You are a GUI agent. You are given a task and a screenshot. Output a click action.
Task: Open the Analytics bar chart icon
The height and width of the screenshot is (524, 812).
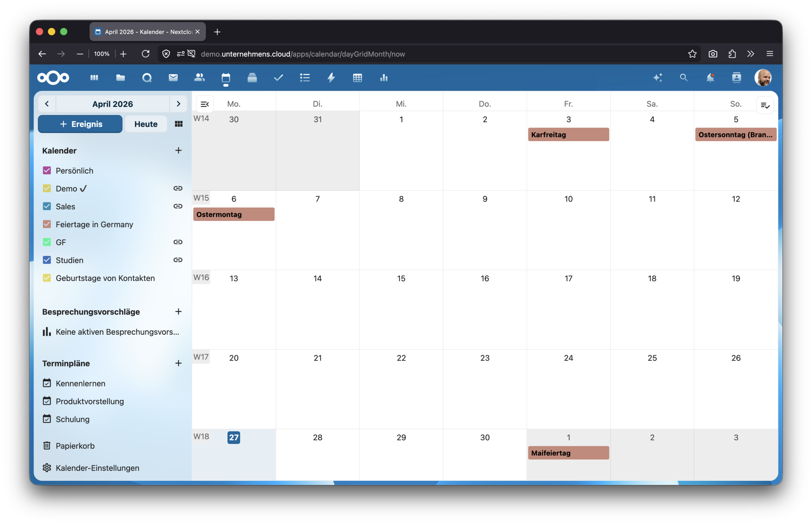(384, 78)
